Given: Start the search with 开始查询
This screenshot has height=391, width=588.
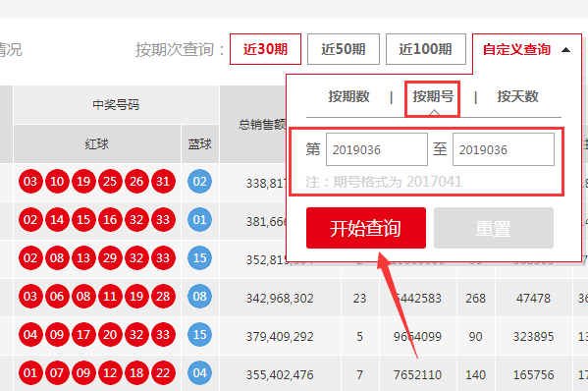Looking at the screenshot, I should click(366, 228).
